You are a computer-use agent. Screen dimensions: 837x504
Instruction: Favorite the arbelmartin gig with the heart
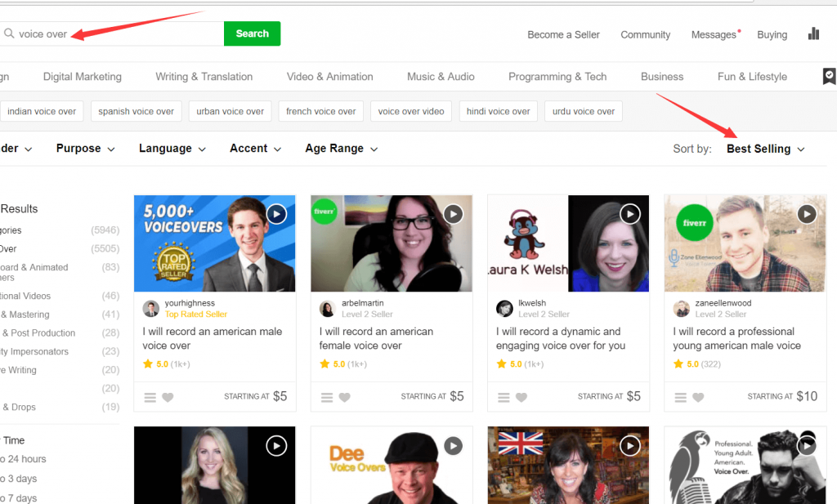[344, 397]
